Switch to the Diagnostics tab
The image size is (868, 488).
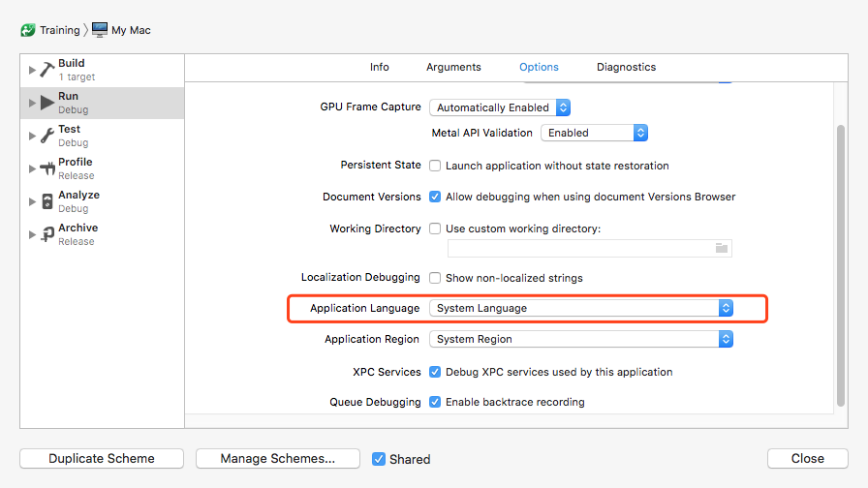click(x=626, y=67)
